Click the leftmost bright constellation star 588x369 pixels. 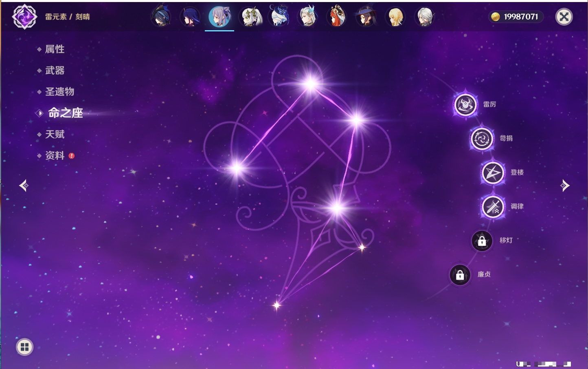[x=237, y=168]
